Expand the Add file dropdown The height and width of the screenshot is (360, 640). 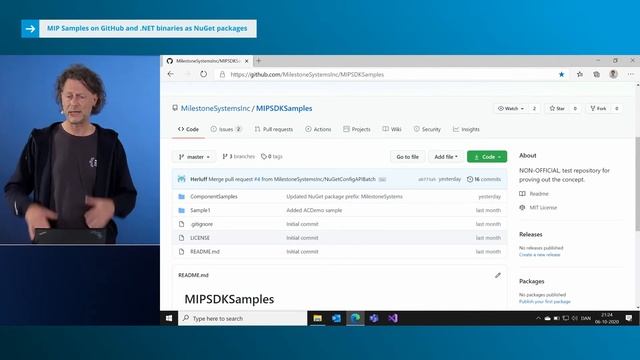pyautogui.click(x=446, y=157)
